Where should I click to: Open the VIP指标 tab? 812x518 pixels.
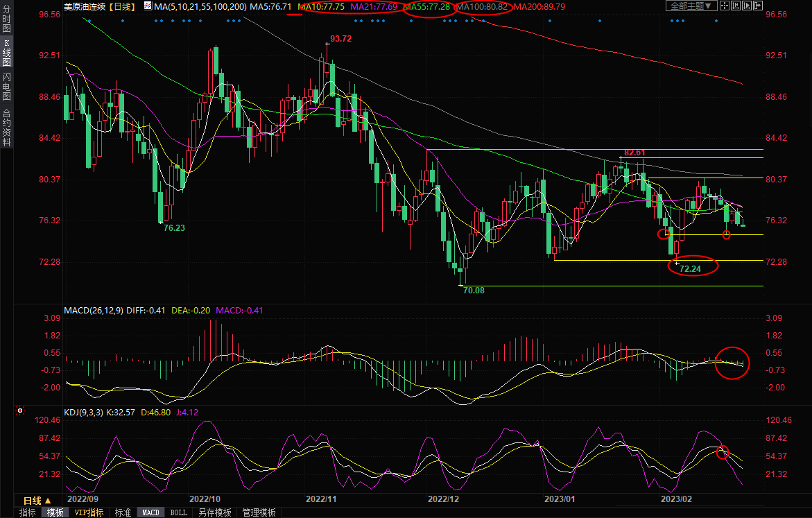(x=89, y=512)
